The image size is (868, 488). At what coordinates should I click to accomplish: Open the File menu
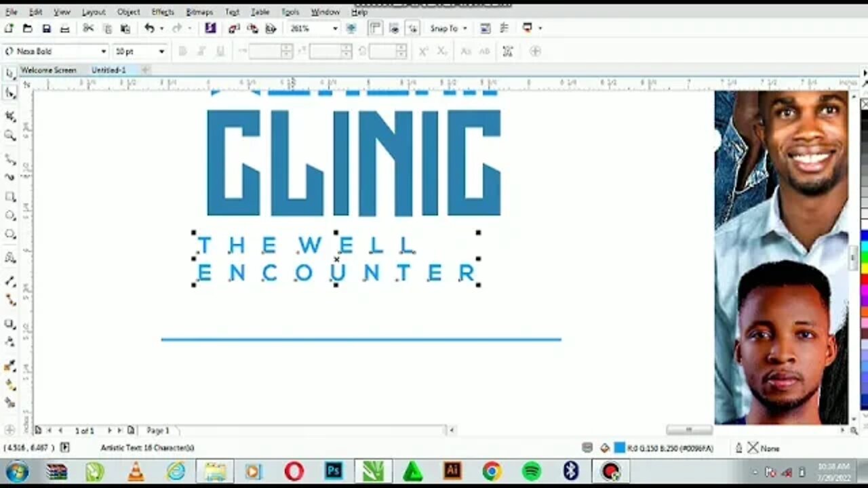(11, 12)
